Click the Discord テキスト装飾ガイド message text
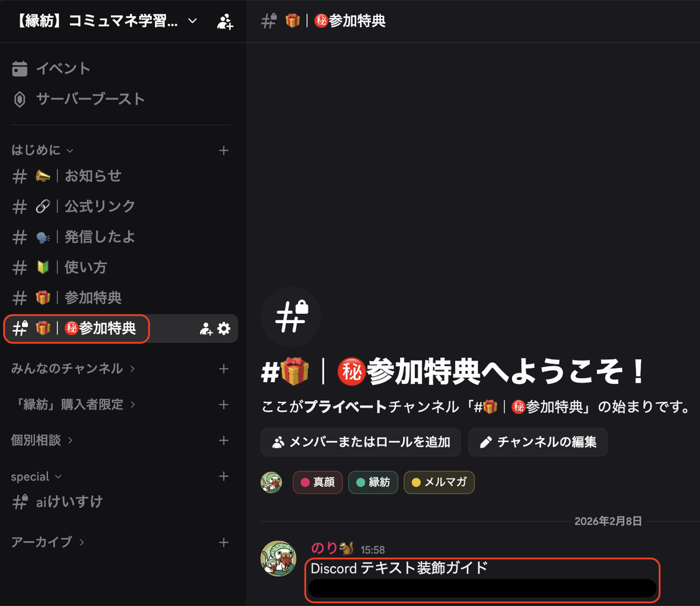700x606 pixels. click(x=399, y=568)
